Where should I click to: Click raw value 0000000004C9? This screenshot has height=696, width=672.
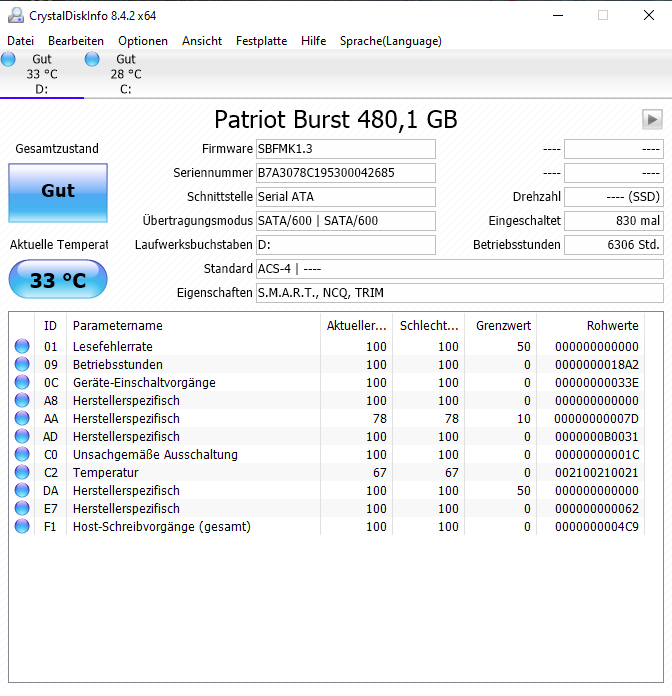[597, 526]
